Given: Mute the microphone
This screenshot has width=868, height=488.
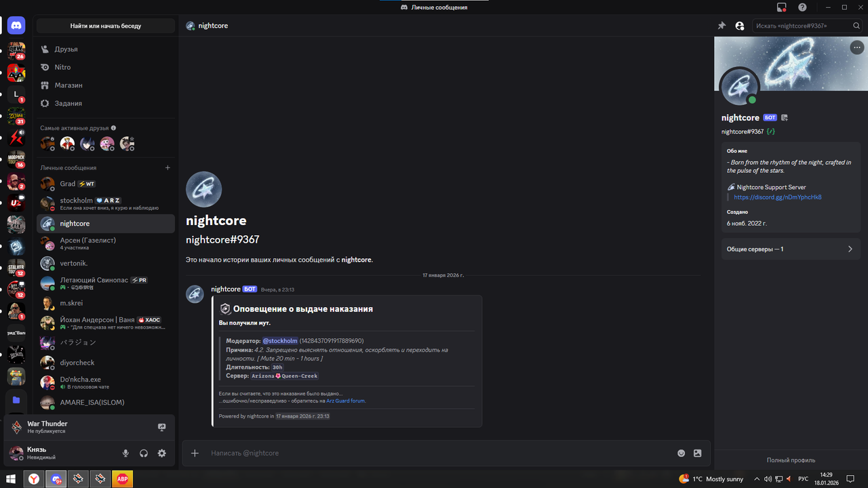Looking at the screenshot, I should click(x=125, y=453).
